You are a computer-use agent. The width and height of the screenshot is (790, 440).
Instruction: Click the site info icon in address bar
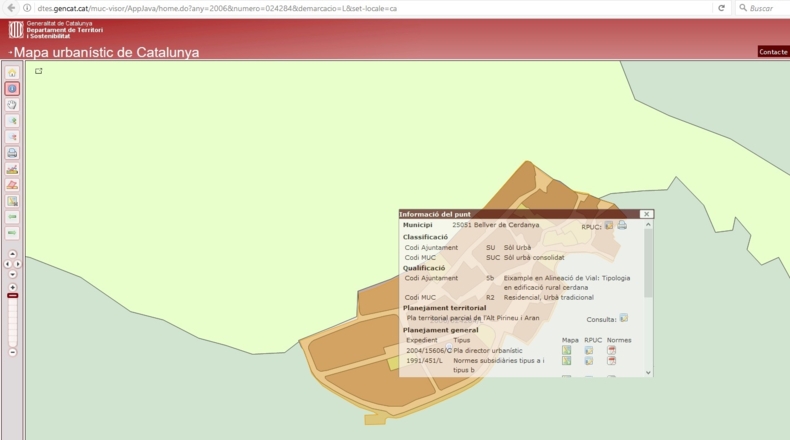tap(27, 8)
